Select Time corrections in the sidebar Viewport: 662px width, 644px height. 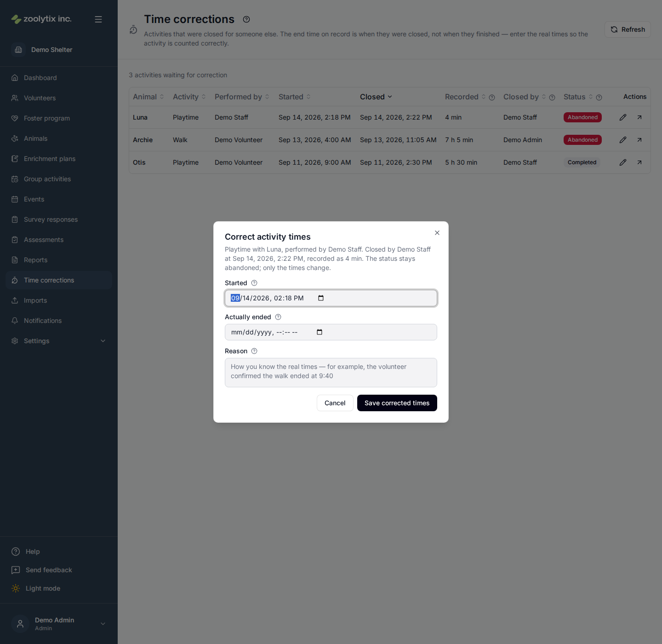click(x=59, y=280)
